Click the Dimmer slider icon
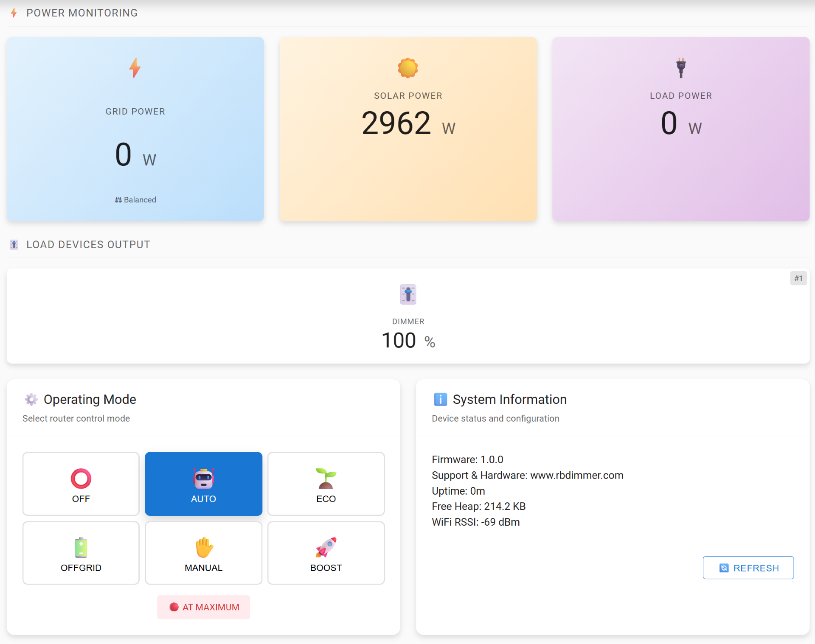 (408, 294)
